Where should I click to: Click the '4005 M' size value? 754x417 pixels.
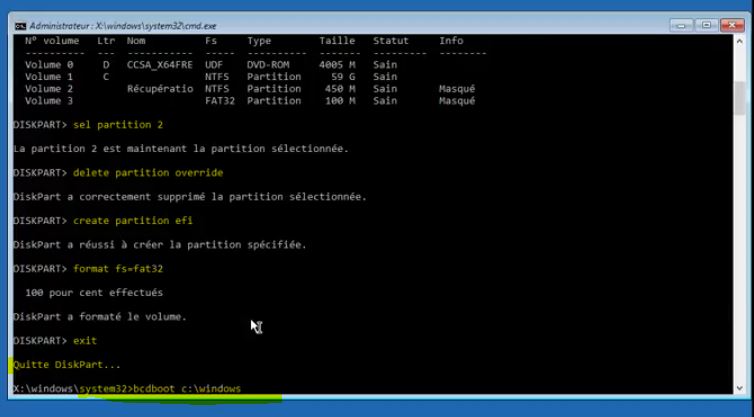338,65
